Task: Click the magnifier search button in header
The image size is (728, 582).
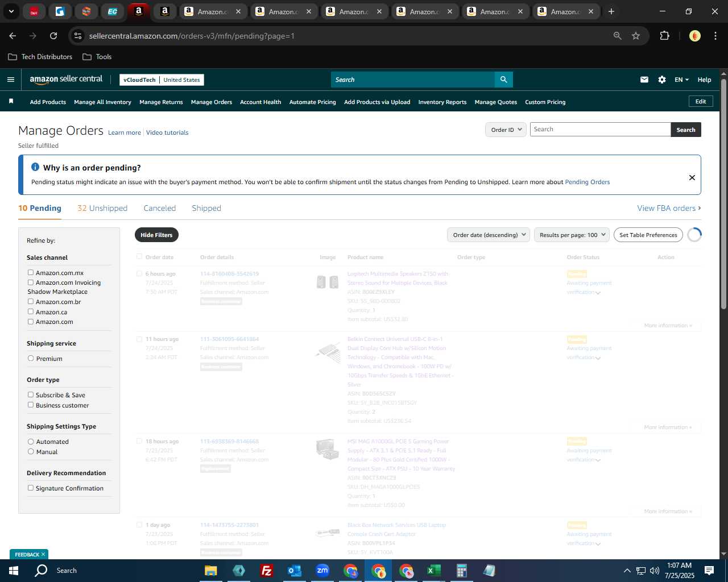Action: pos(503,80)
